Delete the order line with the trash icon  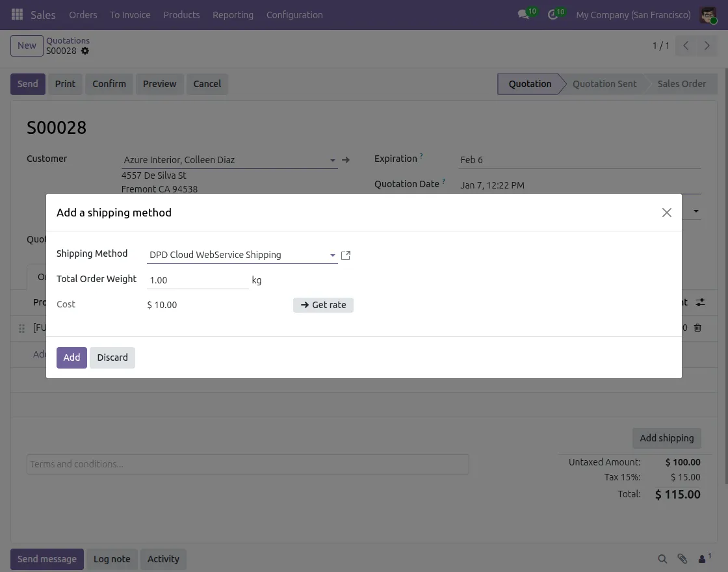point(697,328)
